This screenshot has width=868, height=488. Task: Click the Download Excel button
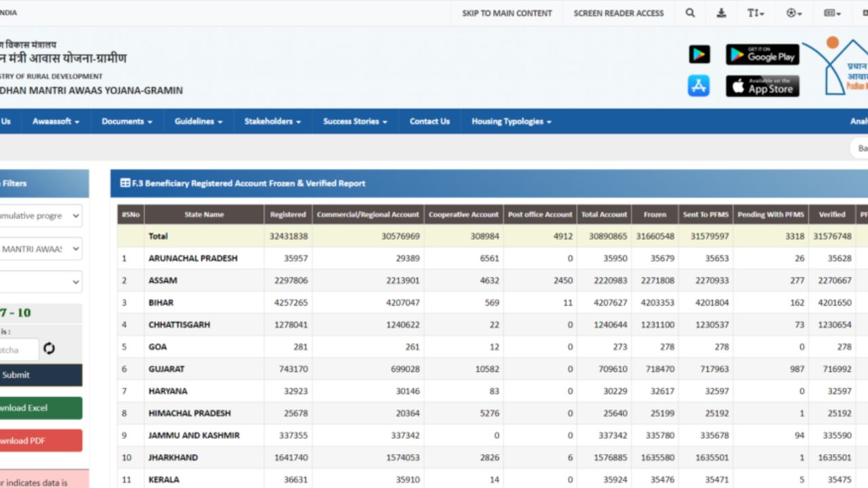pyautogui.click(x=39, y=408)
